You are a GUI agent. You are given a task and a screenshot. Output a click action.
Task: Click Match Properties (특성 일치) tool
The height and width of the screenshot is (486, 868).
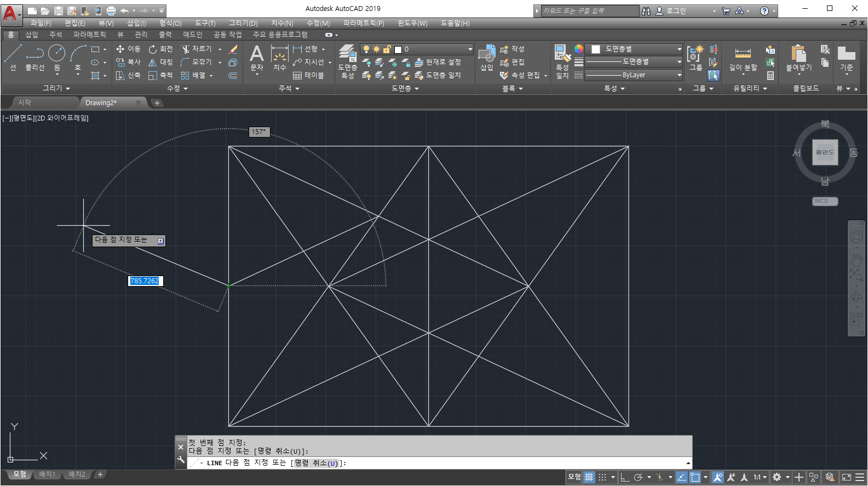[562, 61]
